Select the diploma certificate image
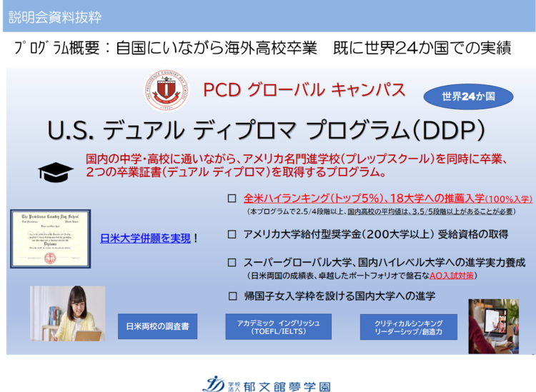536x392 pixels. pos(51,238)
